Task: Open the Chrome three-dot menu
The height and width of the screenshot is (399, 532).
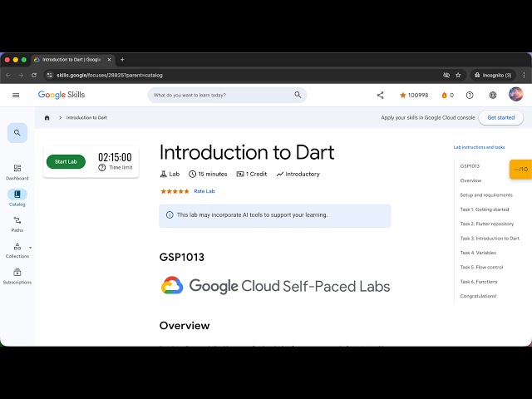Action: 524,76
